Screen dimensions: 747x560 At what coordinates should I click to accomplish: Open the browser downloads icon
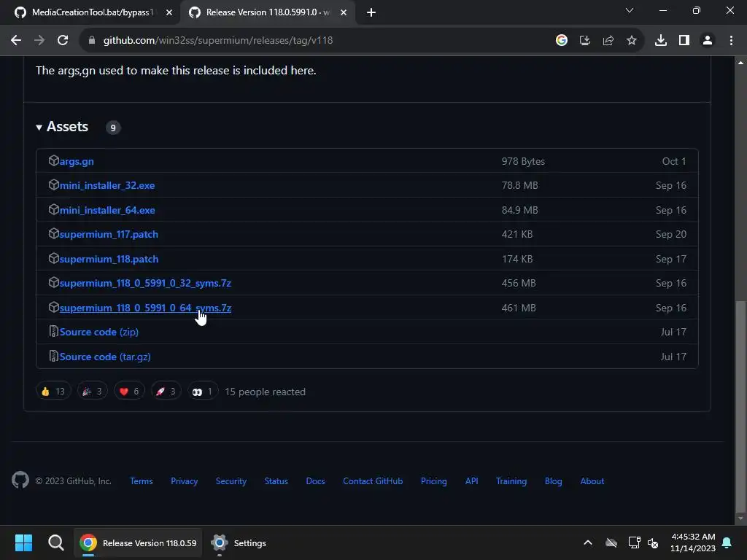tap(660, 41)
